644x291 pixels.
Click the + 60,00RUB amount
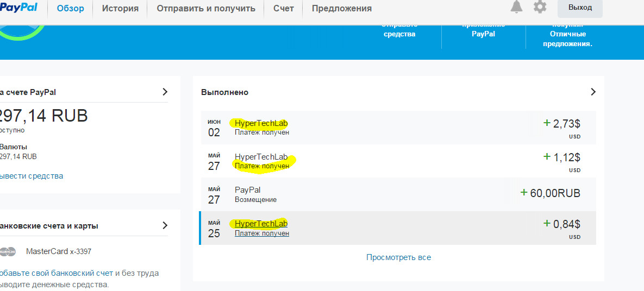pos(551,193)
